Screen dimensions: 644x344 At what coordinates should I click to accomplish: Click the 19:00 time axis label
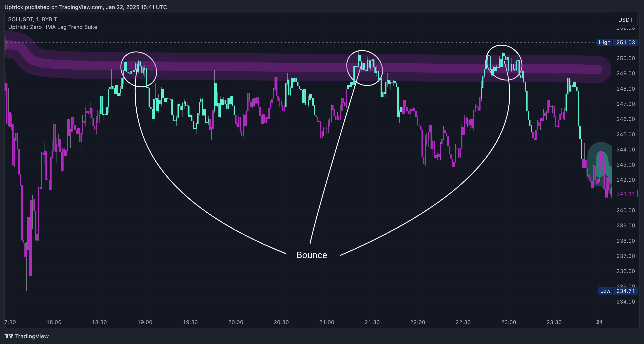coord(145,322)
